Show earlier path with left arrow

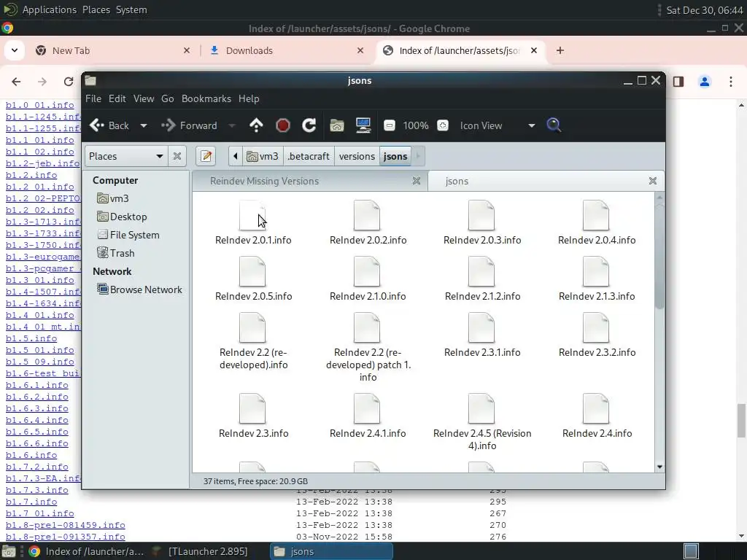tap(236, 156)
